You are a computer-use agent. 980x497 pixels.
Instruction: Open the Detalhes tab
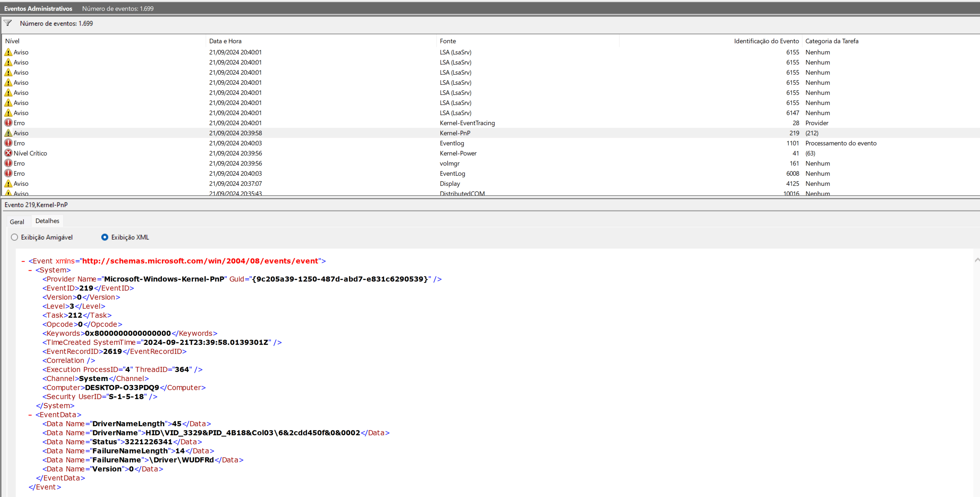pyautogui.click(x=47, y=221)
